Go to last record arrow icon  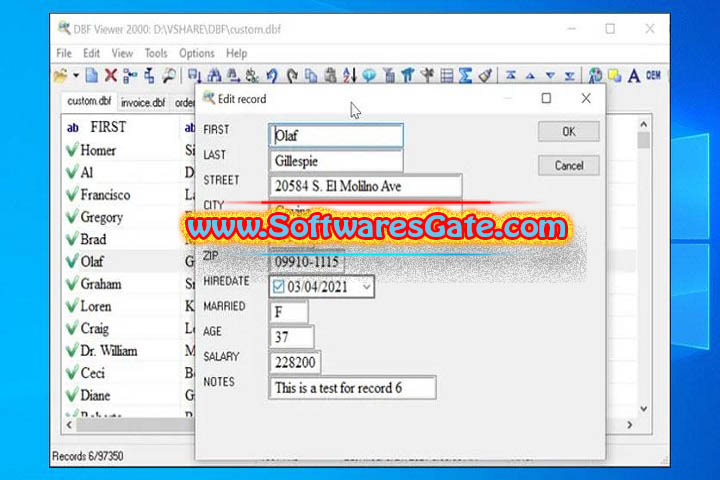[x=570, y=75]
